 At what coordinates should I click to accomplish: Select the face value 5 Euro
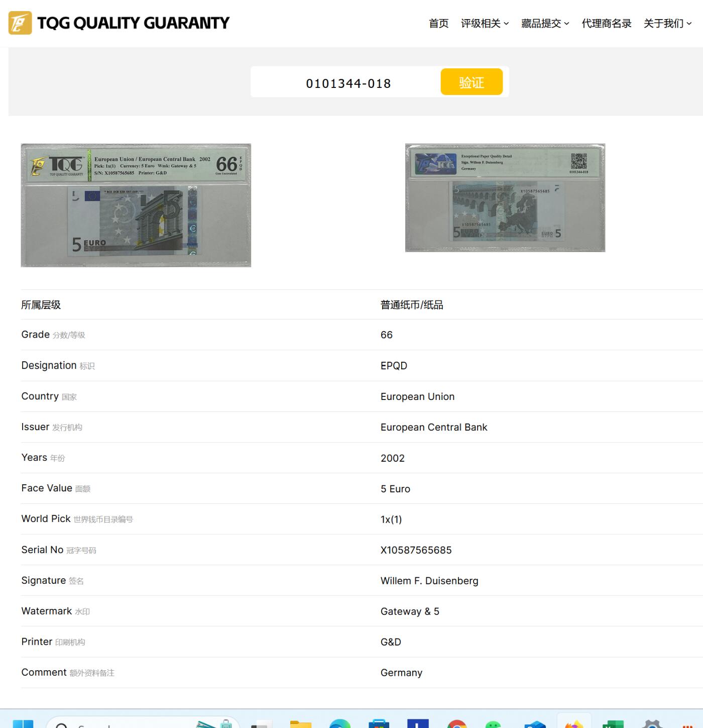tap(395, 489)
